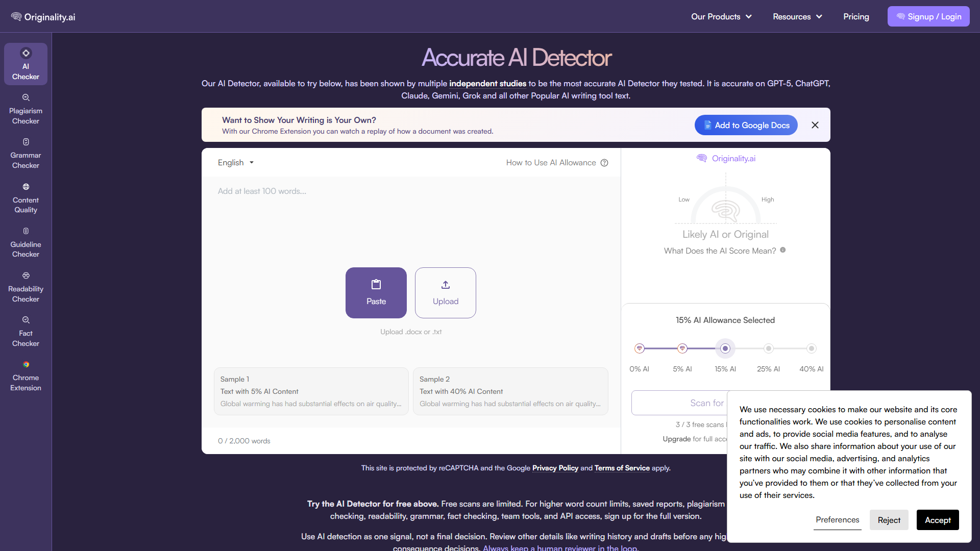Select the 25% AI allowance option

tap(769, 348)
